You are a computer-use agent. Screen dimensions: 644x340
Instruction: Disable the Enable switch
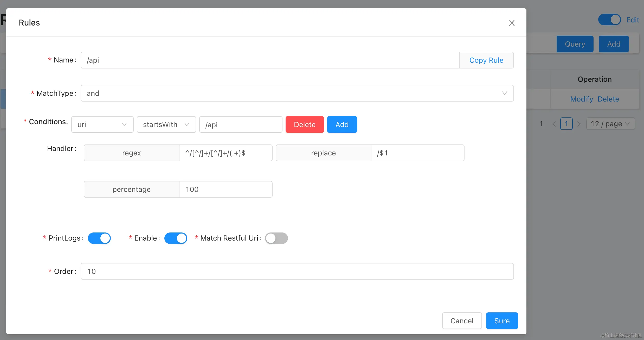tap(176, 238)
